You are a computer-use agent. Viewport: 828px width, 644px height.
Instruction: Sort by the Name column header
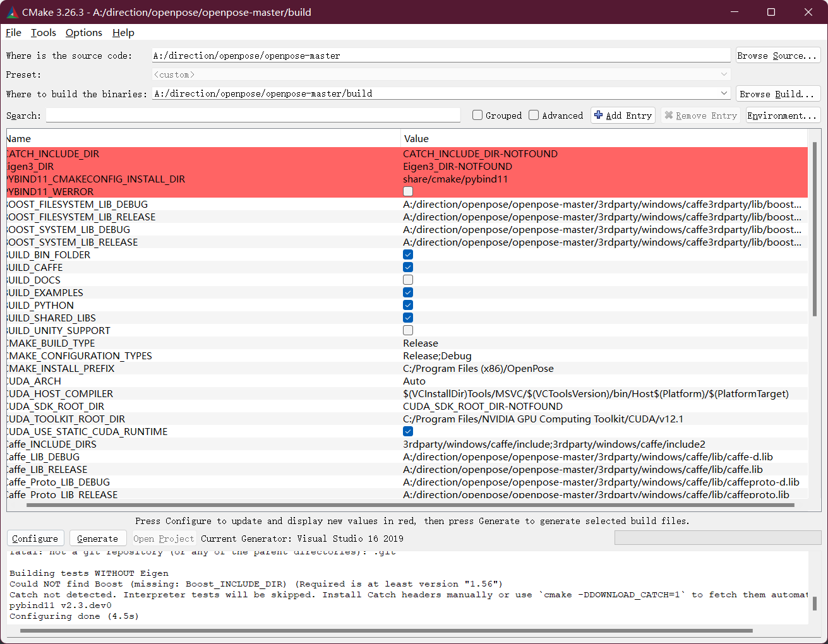pyautogui.click(x=203, y=138)
